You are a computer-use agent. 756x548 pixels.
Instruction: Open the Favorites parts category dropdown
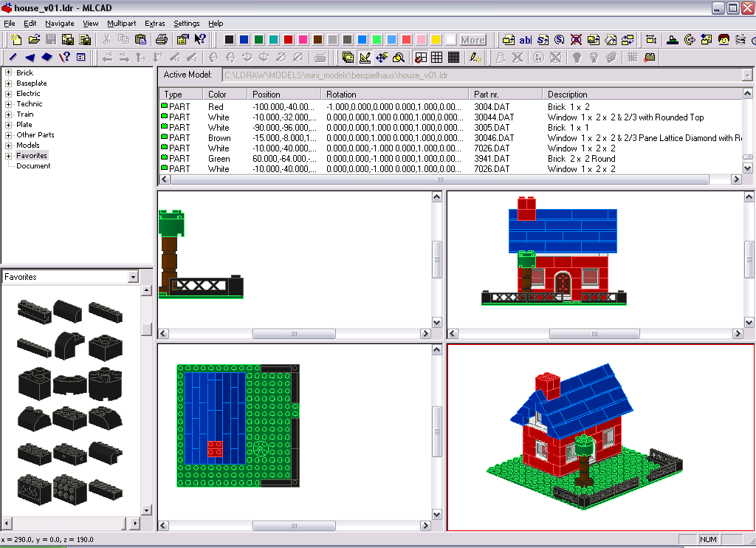pyautogui.click(x=133, y=277)
